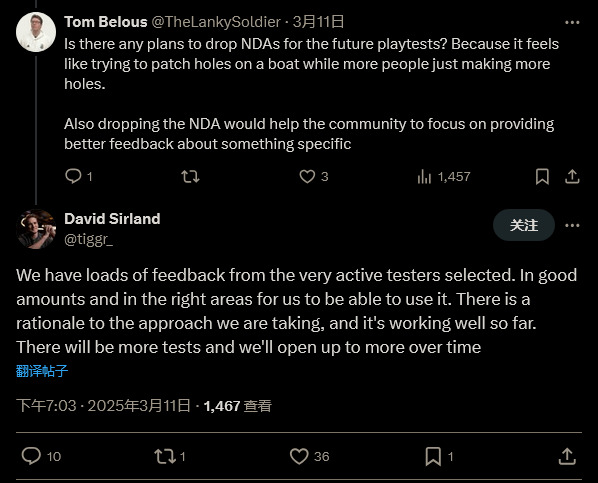The height and width of the screenshot is (483, 598).
Task: Bookmark Tom Belous's tweet
Action: (x=542, y=177)
